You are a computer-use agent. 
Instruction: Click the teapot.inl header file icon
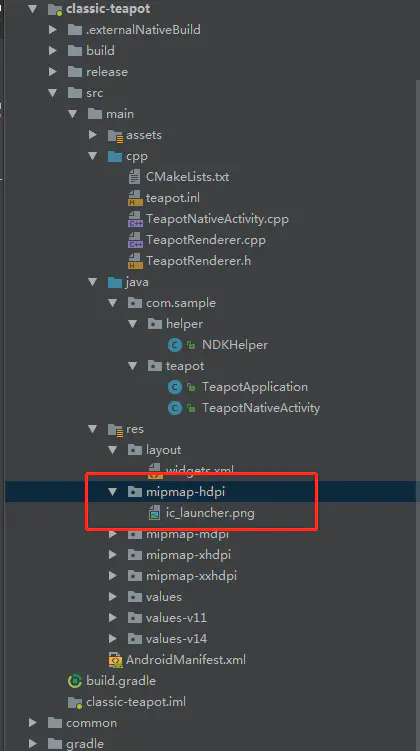(135, 198)
